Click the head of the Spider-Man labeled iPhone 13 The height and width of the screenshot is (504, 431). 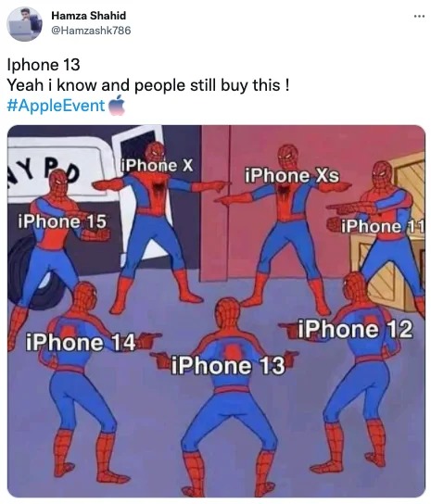coord(228,313)
